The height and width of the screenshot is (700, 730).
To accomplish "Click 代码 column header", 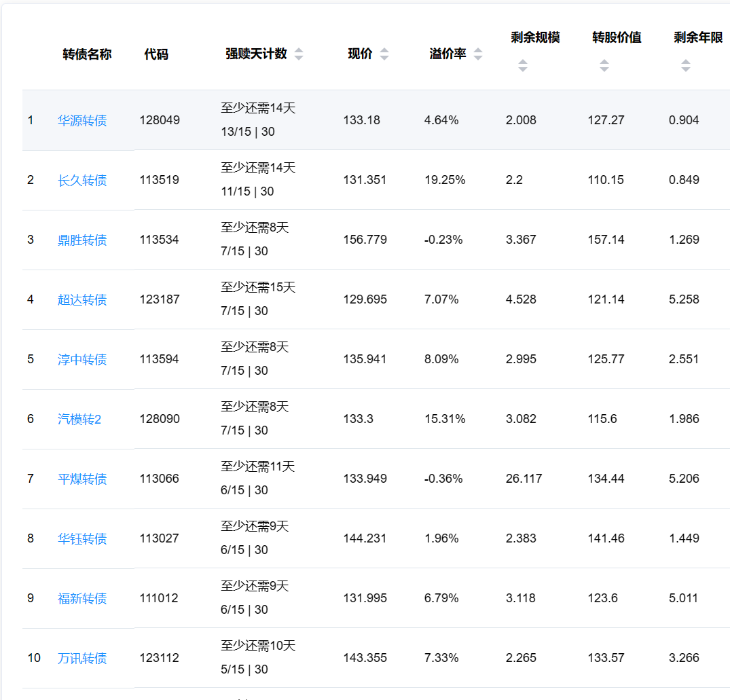I will [x=156, y=54].
